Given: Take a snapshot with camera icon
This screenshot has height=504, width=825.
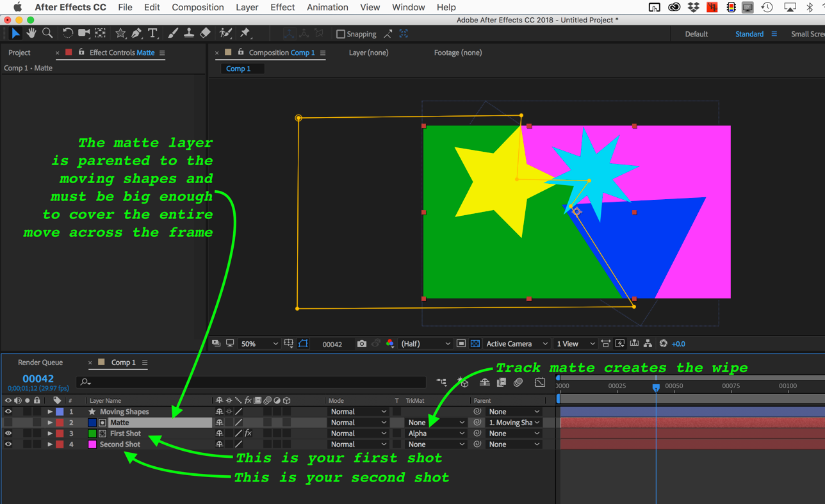Looking at the screenshot, I should (x=361, y=344).
